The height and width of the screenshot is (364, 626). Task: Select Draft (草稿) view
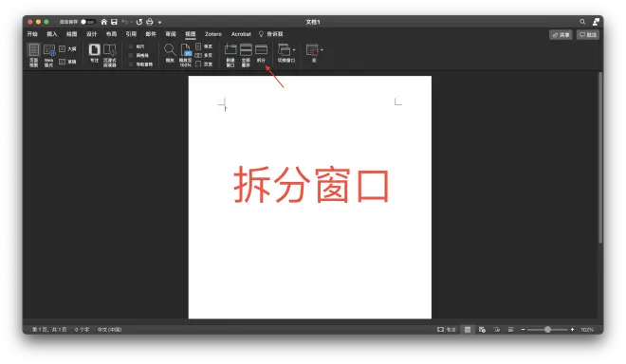coord(67,62)
